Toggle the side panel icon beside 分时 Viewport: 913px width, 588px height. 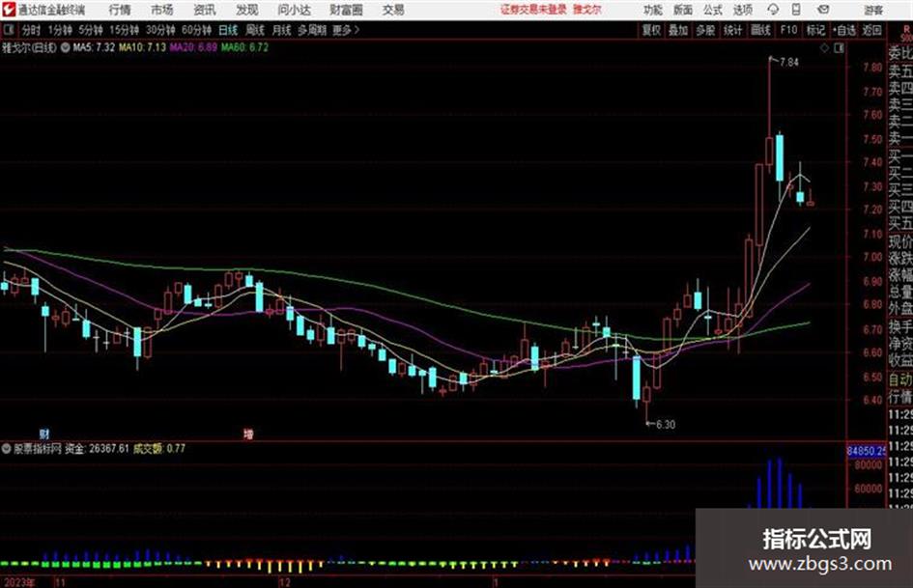tap(8, 30)
